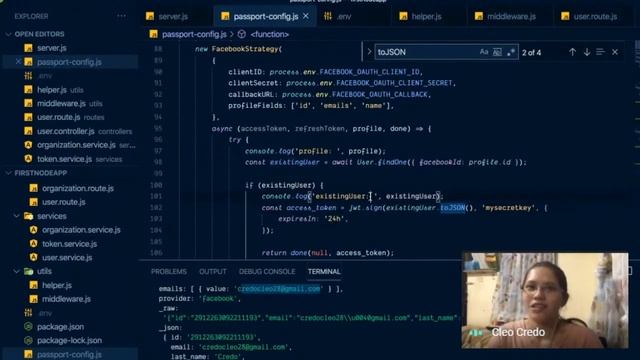The image size is (640, 360).
Task: Expand the replace field chevron
Action: pyautogui.click(x=369, y=52)
